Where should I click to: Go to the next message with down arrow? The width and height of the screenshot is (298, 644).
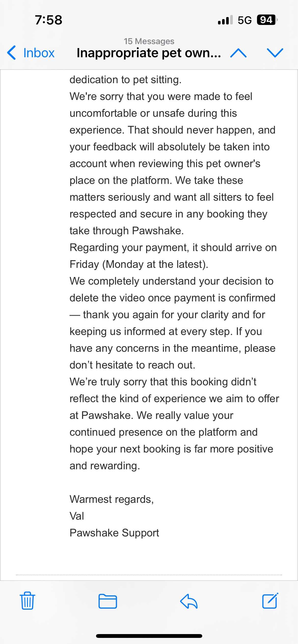[275, 53]
